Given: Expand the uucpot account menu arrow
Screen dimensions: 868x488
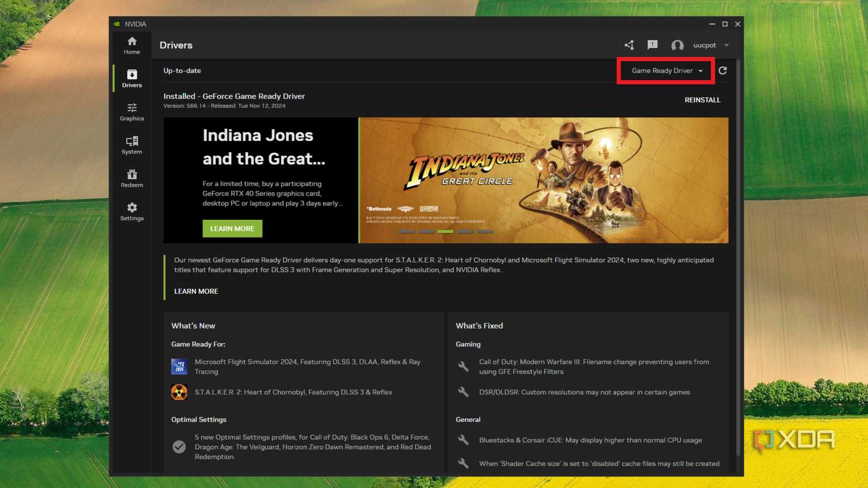Looking at the screenshot, I should coord(726,45).
